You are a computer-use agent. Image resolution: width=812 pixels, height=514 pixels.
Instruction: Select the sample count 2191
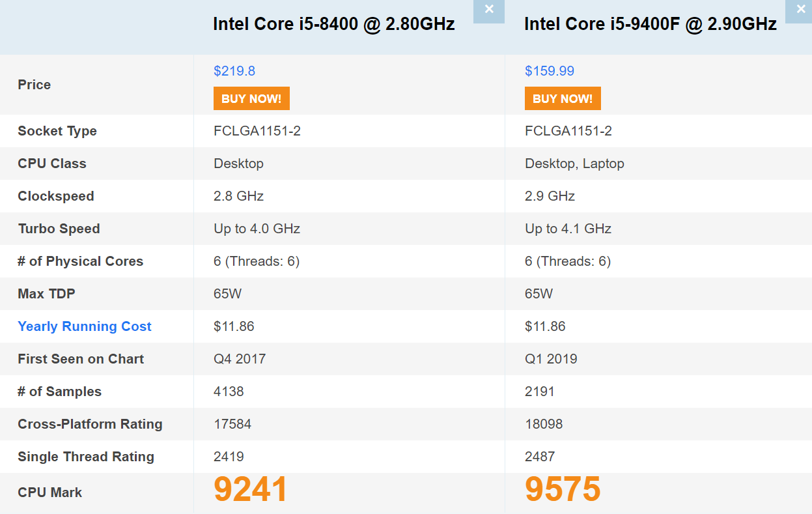click(x=540, y=392)
